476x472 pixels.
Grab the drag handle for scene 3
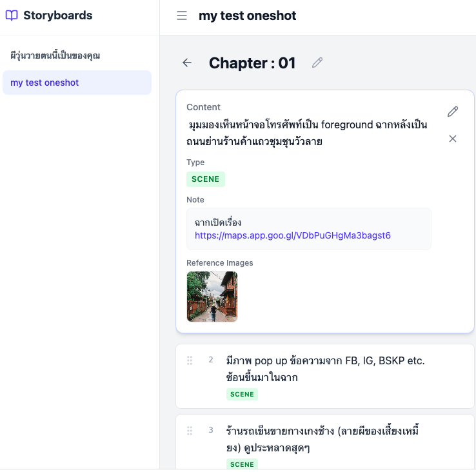click(x=190, y=431)
